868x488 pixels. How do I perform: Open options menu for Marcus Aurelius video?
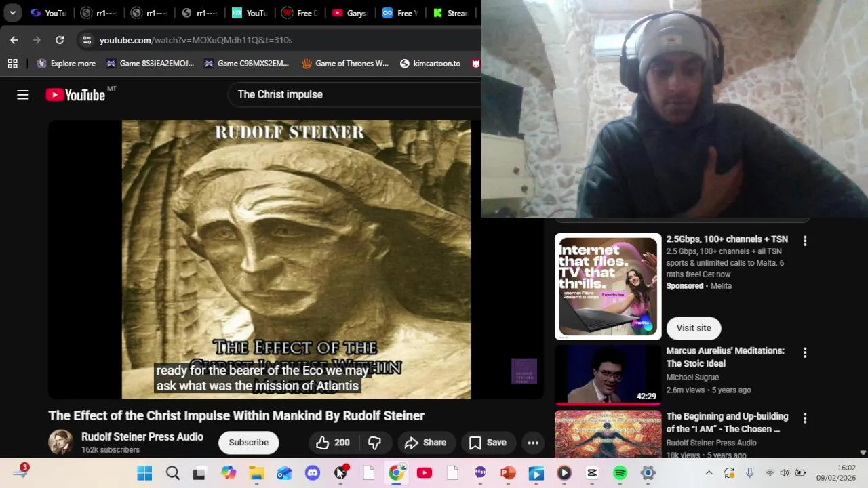click(805, 352)
